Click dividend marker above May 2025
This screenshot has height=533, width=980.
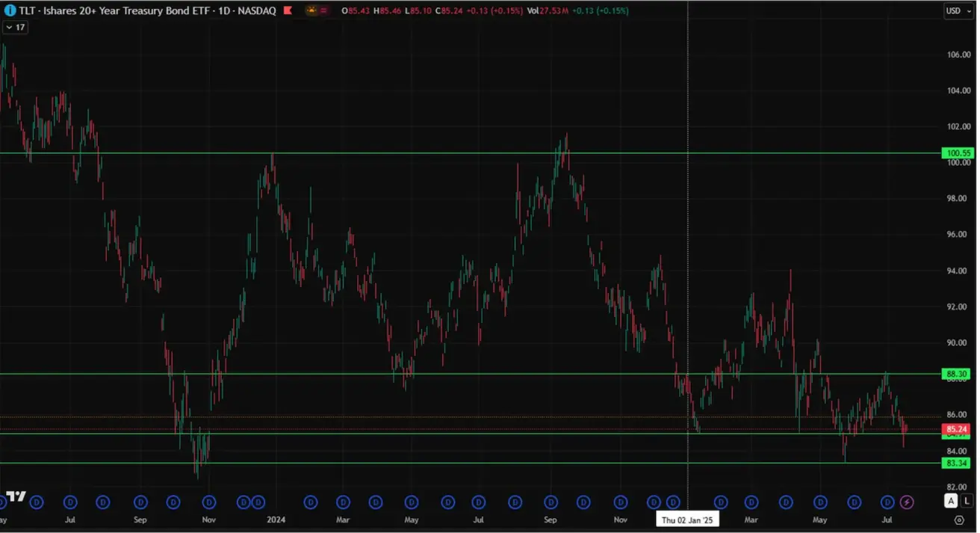(x=820, y=502)
